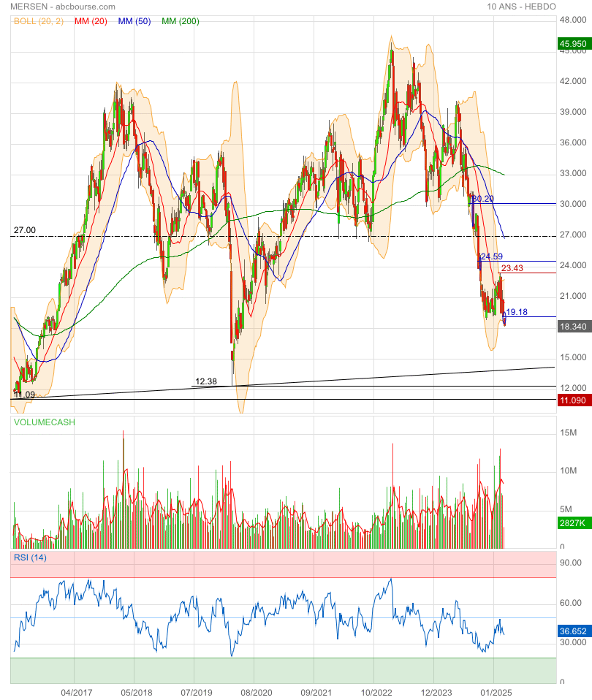Click the 10 ANS - HEBDO period label
The height and width of the screenshot is (700, 592).
pyautogui.click(x=522, y=7)
